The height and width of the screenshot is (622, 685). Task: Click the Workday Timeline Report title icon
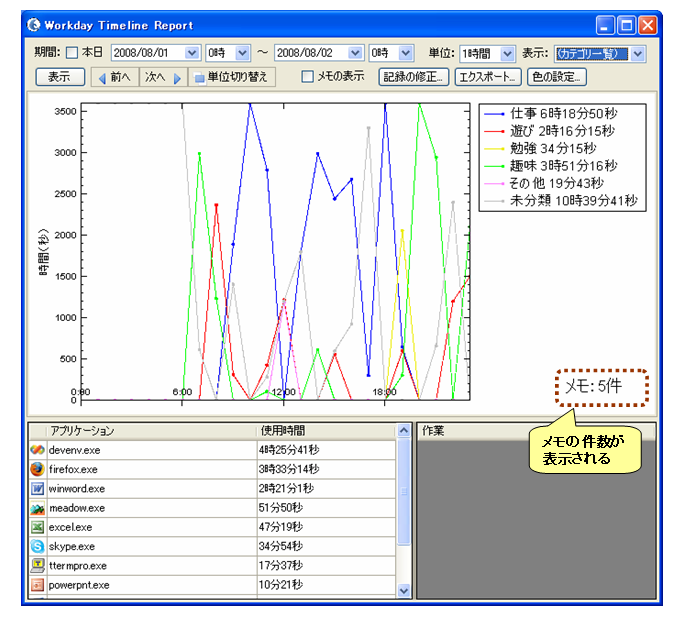[x=34, y=25]
